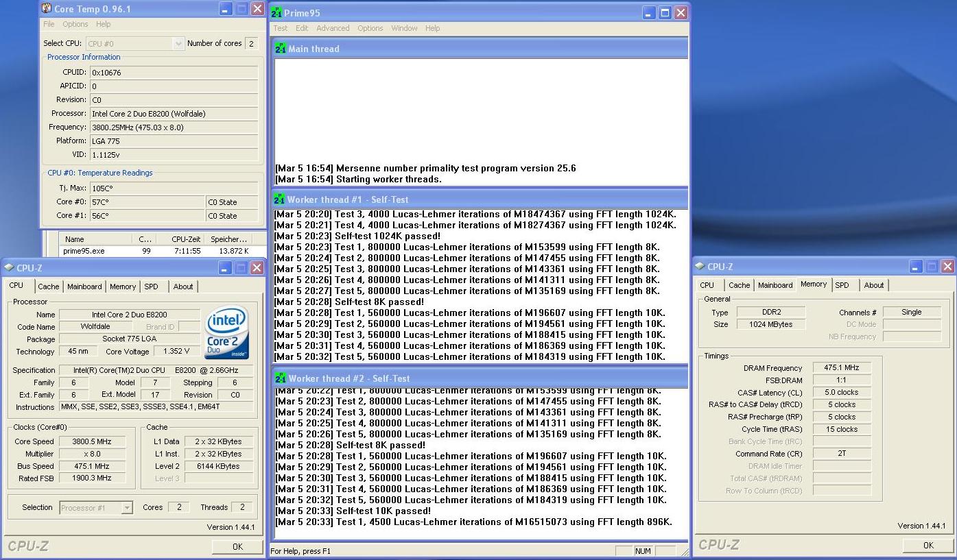The width and height of the screenshot is (957, 560).
Task: Click the Tj. Max 105C° field
Action: tap(174, 188)
